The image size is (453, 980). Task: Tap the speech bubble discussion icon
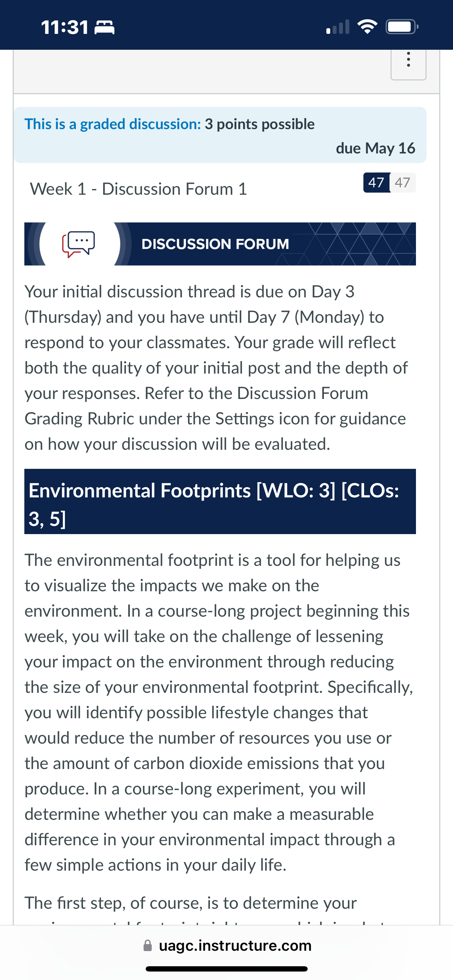click(x=79, y=244)
